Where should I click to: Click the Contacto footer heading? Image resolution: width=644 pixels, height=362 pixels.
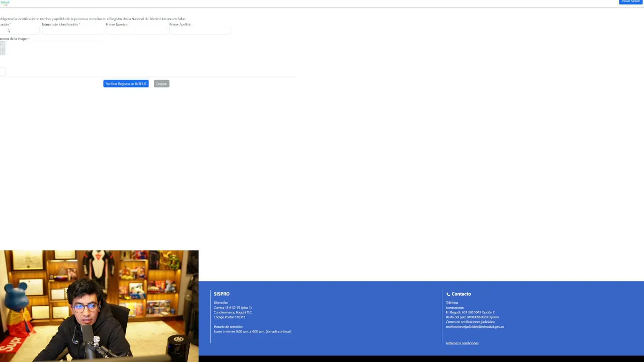click(461, 294)
